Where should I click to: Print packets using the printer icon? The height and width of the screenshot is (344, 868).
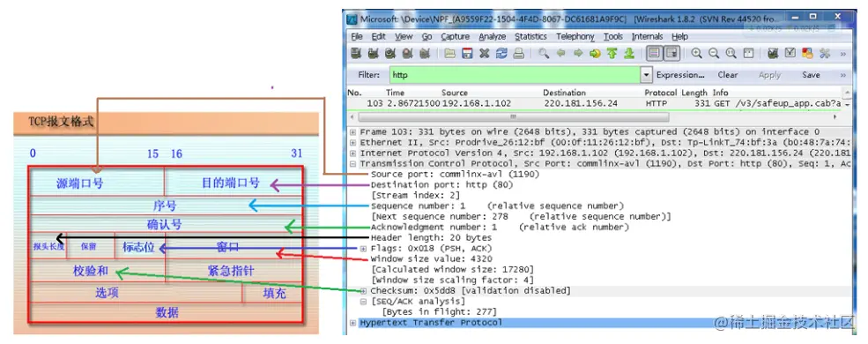(x=518, y=54)
